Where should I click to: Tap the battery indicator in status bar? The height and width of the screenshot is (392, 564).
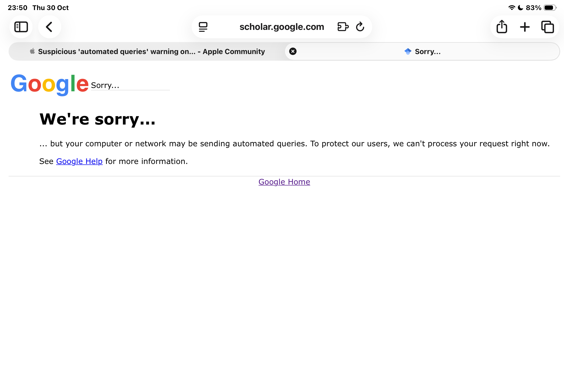(x=550, y=8)
